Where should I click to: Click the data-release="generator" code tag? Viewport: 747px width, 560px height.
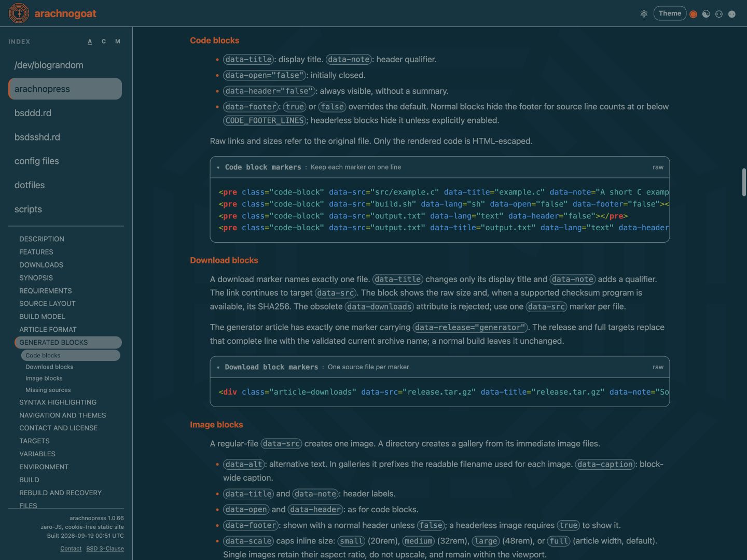click(471, 327)
